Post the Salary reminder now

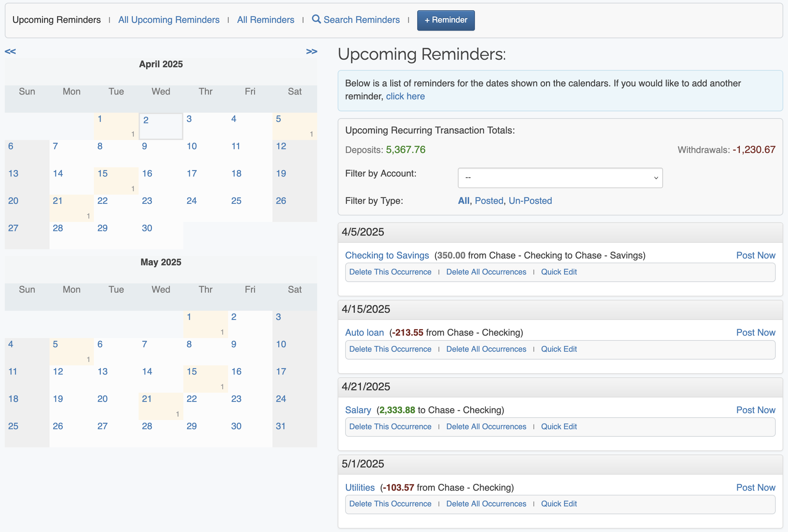pos(756,410)
